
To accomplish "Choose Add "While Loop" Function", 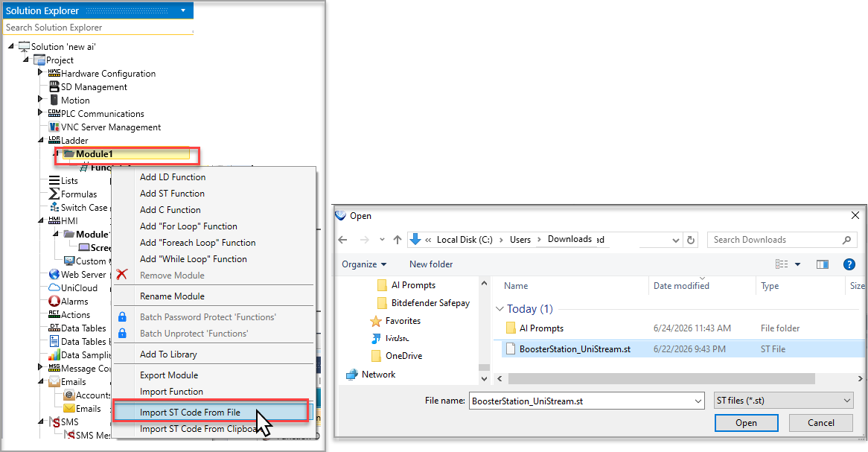I will click(194, 258).
